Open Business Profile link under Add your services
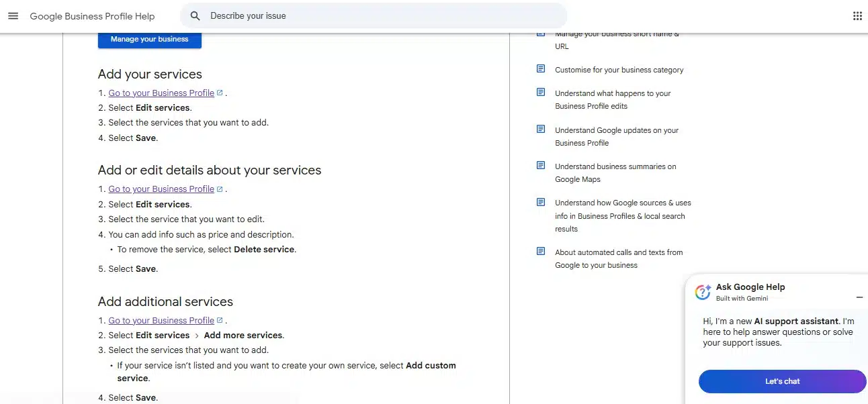Viewport: 868px width, 404px height. coord(161,93)
